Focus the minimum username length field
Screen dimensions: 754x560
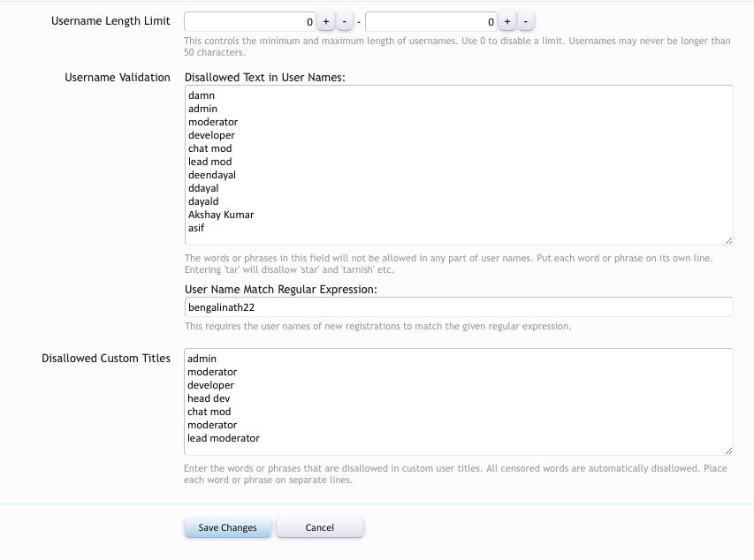[249, 21]
